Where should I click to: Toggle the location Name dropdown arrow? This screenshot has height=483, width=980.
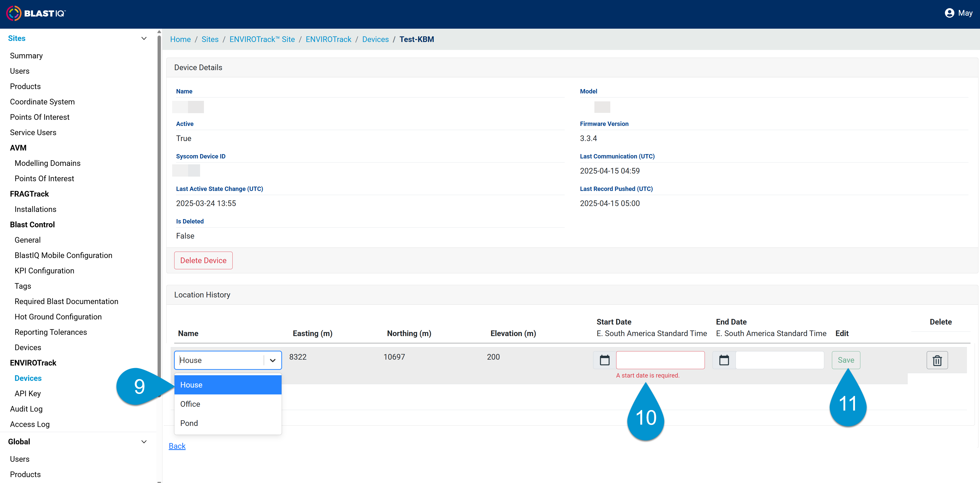click(x=272, y=360)
